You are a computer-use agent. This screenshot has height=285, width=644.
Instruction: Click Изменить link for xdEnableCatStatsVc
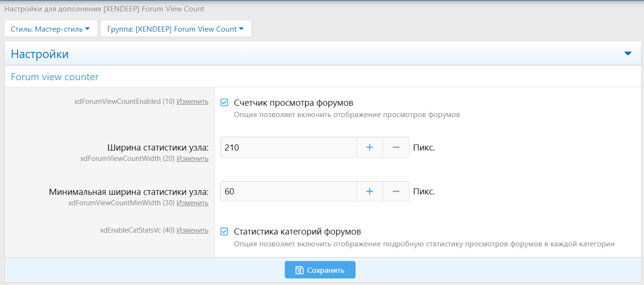[192, 230]
